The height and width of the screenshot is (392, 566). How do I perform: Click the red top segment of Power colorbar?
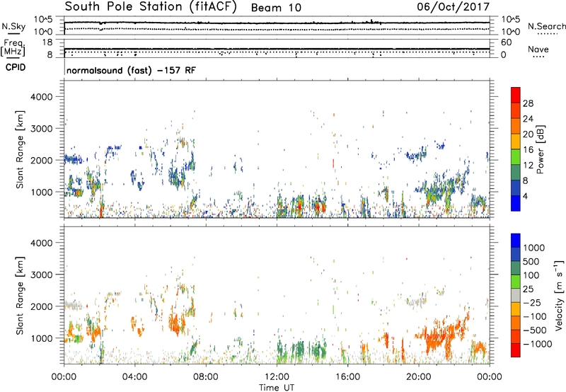coord(516,94)
